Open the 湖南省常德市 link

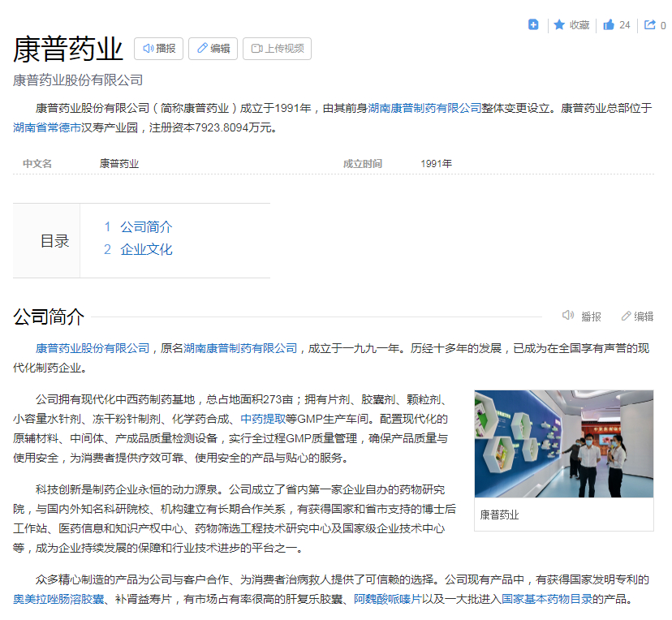pos(47,127)
